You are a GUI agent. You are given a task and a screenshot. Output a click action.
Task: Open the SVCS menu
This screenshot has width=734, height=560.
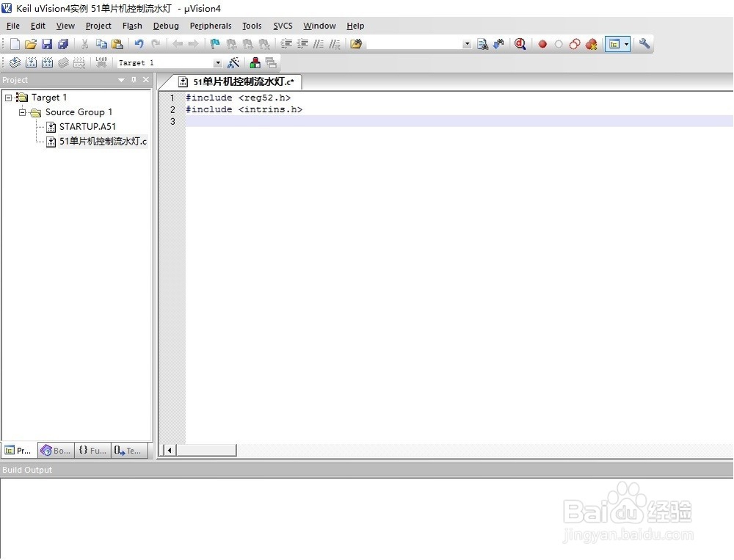pyautogui.click(x=283, y=26)
